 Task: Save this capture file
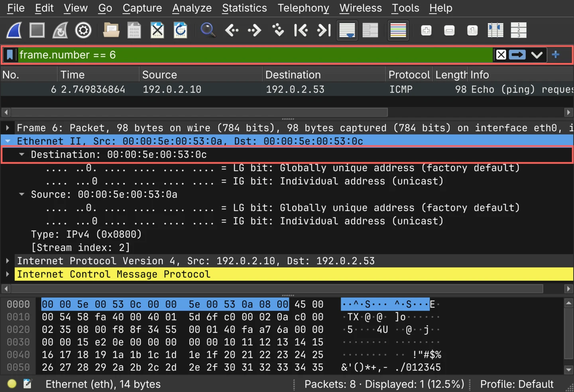pyautogui.click(x=134, y=30)
